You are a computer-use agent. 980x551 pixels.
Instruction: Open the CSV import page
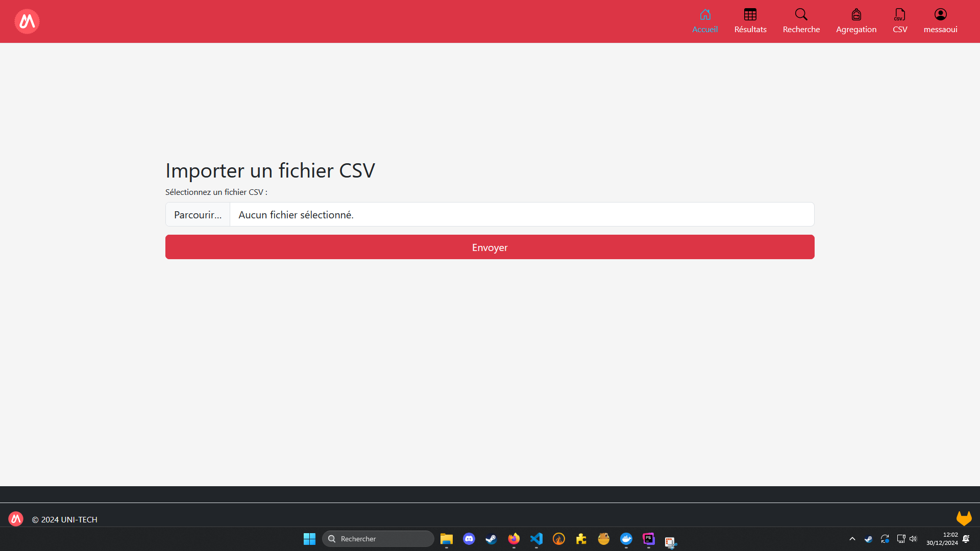[900, 21]
